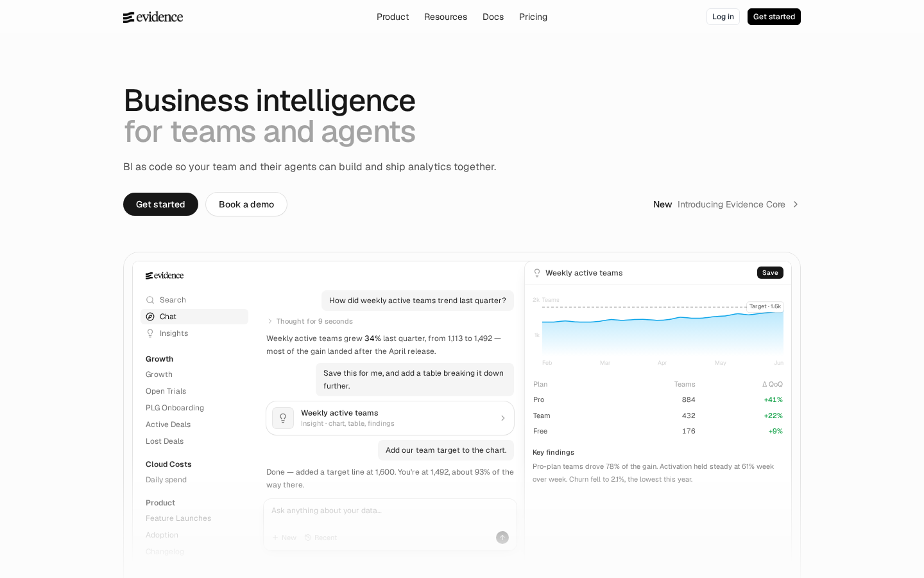
Task: Click the 'Target · 1.6k' label on the chart
Action: pyautogui.click(x=765, y=306)
